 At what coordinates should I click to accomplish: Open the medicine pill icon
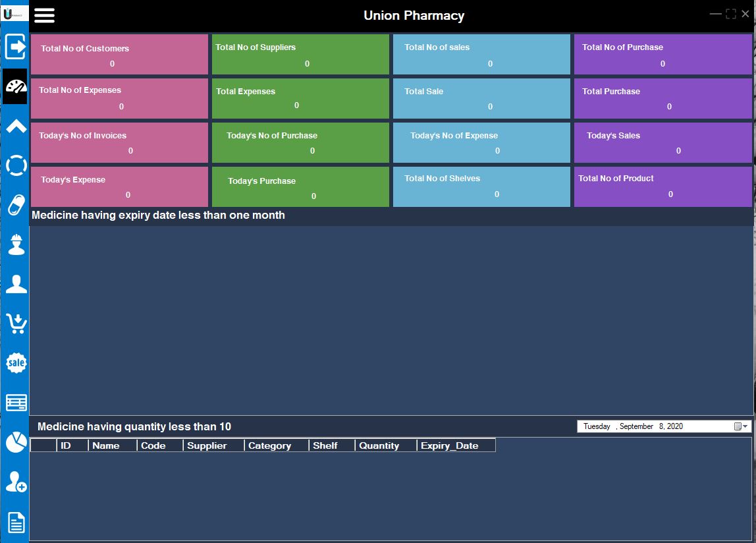(x=16, y=205)
